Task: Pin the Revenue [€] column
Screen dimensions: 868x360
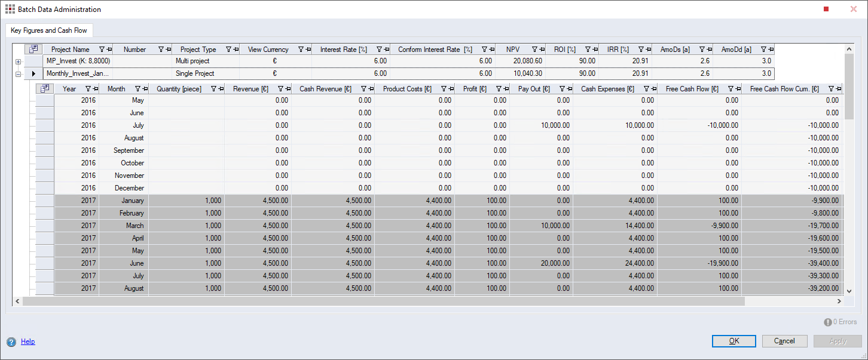Action: coord(286,89)
